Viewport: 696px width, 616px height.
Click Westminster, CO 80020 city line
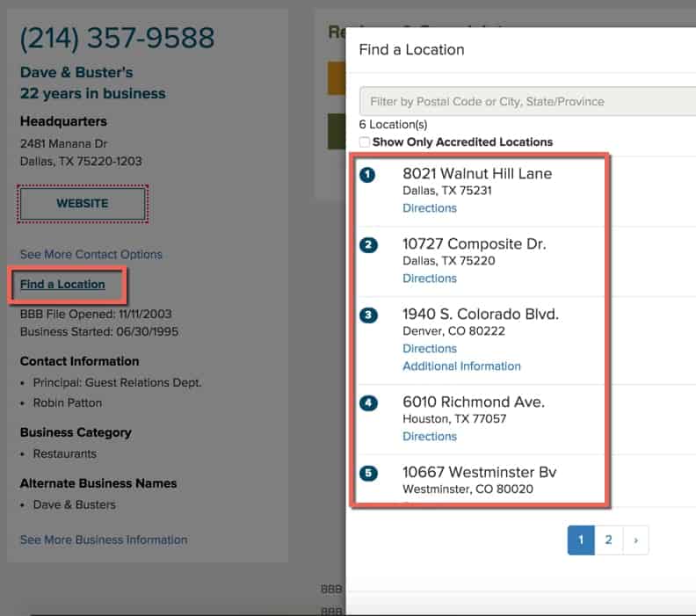coord(468,489)
